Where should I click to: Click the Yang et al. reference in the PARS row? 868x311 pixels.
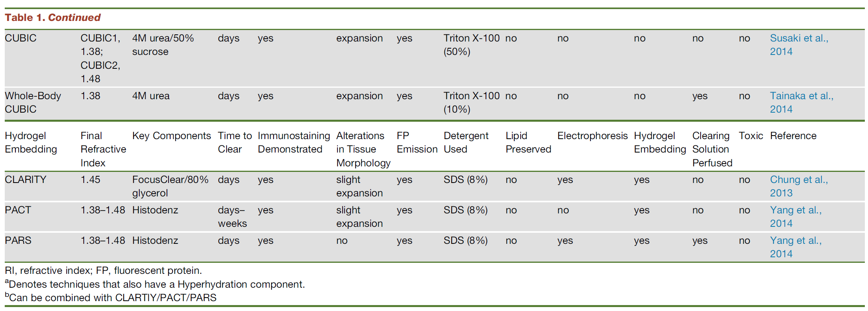click(795, 247)
